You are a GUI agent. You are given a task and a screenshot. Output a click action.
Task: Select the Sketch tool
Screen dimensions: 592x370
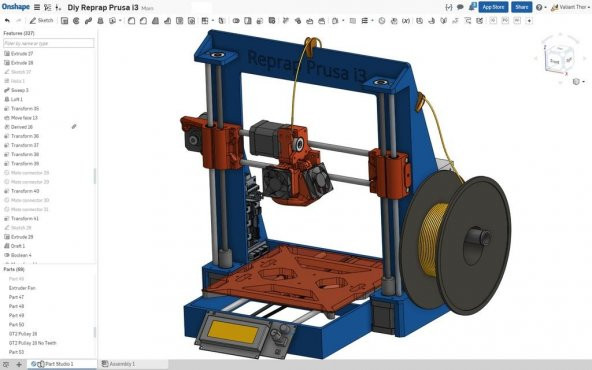(x=42, y=21)
